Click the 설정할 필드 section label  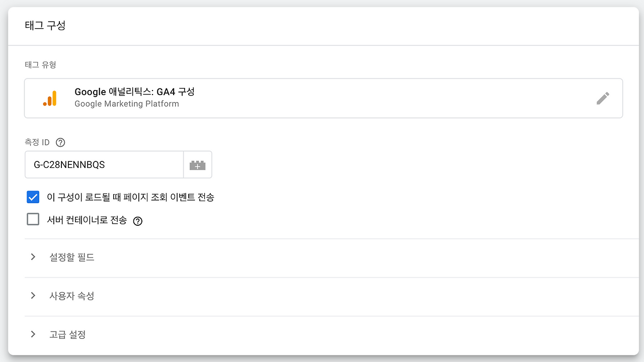(x=72, y=257)
